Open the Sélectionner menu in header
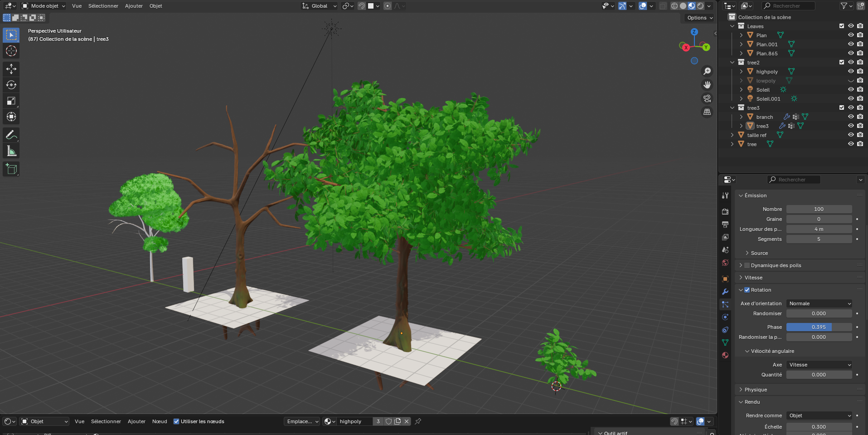The width and height of the screenshot is (868, 435). [x=103, y=6]
